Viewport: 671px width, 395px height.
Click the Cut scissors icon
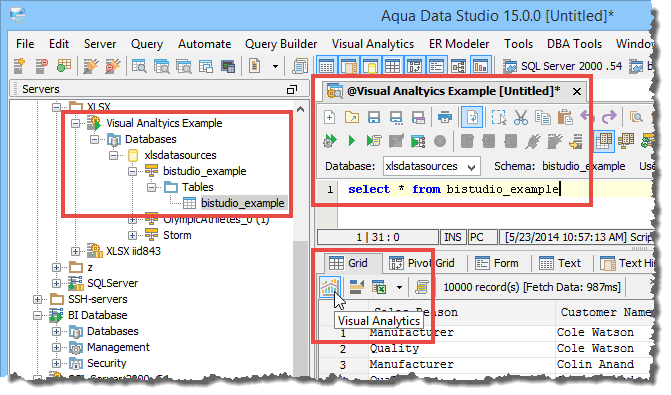(x=521, y=117)
